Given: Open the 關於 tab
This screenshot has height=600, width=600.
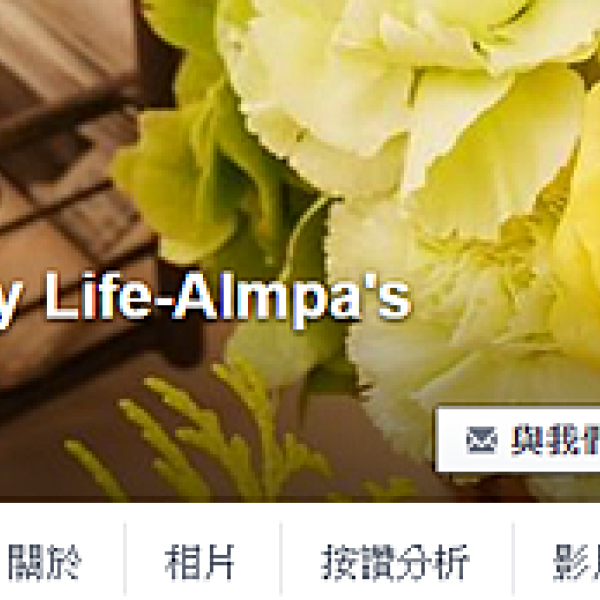Looking at the screenshot, I should coord(45,562).
